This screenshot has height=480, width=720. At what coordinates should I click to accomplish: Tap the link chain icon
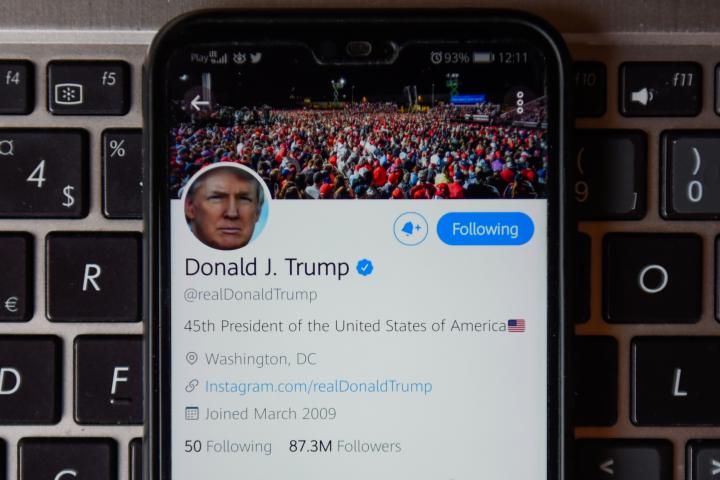[191, 386]
